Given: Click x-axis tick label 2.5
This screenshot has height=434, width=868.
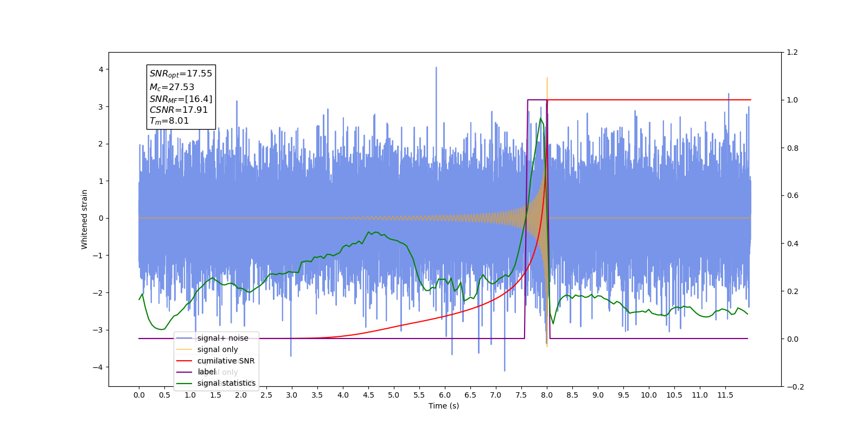Looking at the screenshot, I should [x=266, y=395].
